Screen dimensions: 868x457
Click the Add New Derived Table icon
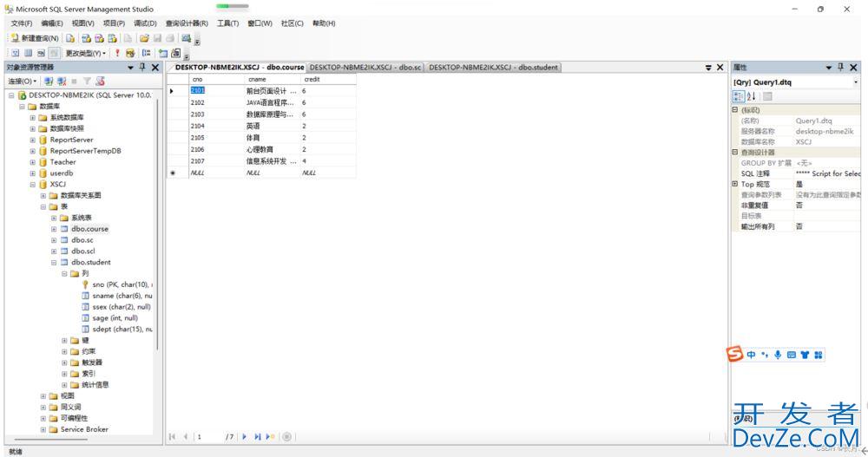[175, 53]
